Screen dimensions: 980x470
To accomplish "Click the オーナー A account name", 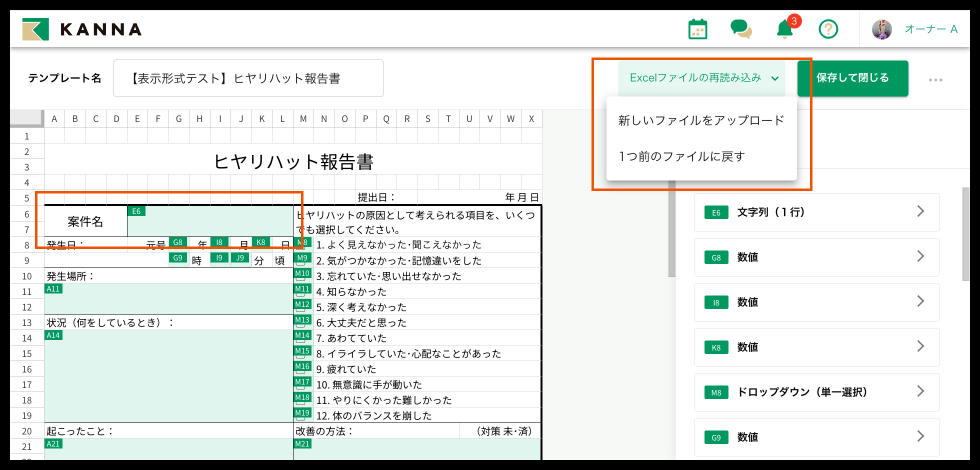I will pyautogui.click(x=930, y=29).
